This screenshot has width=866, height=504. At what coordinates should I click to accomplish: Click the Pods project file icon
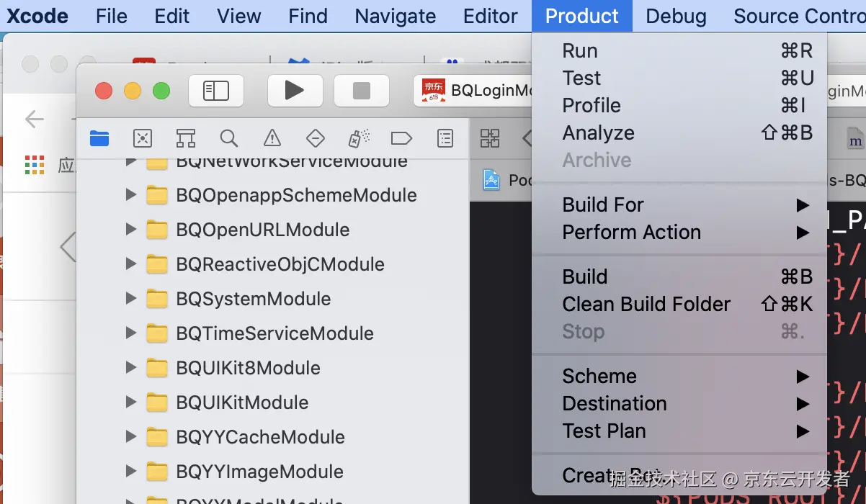tap(492, 179)
